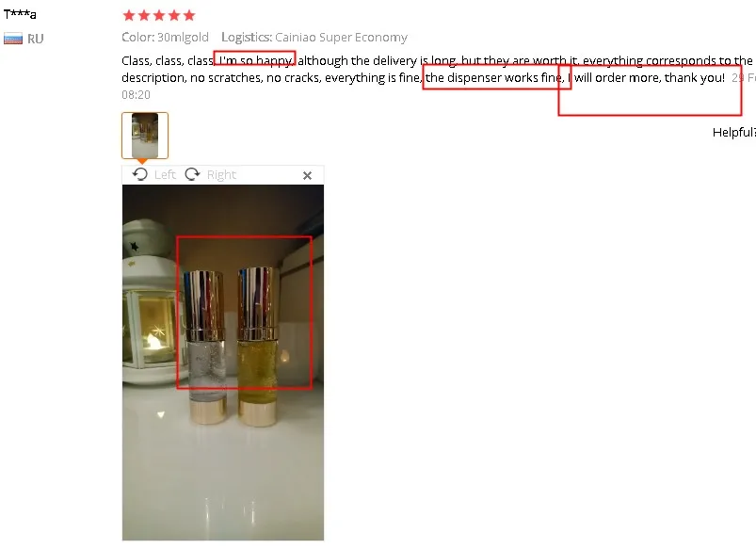Close the enlarged review photo viewer
This screenshot has height=549, width=756.
coord(307,175)
